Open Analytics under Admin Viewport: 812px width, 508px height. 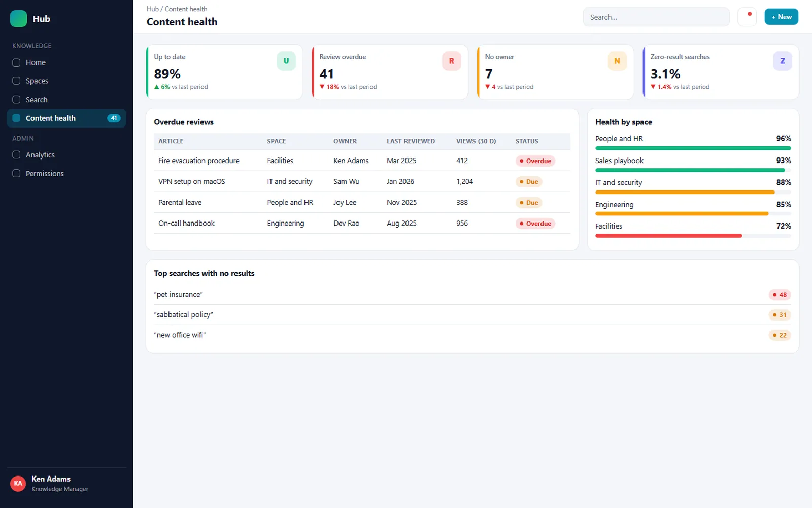[66, 155]
